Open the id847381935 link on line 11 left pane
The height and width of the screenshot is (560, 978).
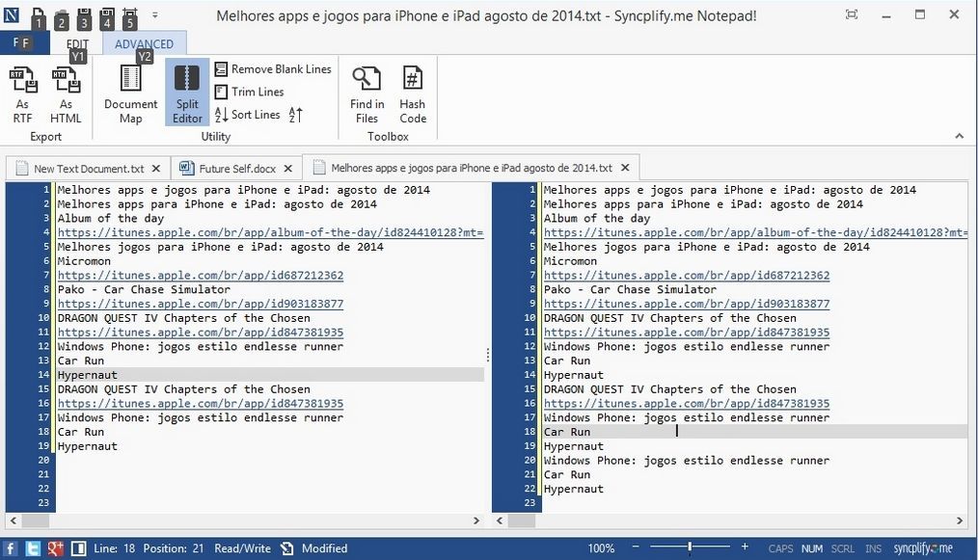(x=201, y=333)
